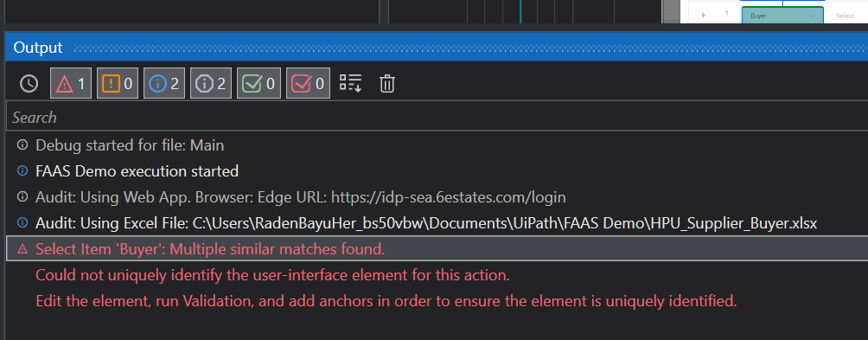Image resolution: width=868 pixels, height=340 pixels.
Task: Expand row 1 using the triangle arrow
Action: pyautogui.click(x=704, y=15)
